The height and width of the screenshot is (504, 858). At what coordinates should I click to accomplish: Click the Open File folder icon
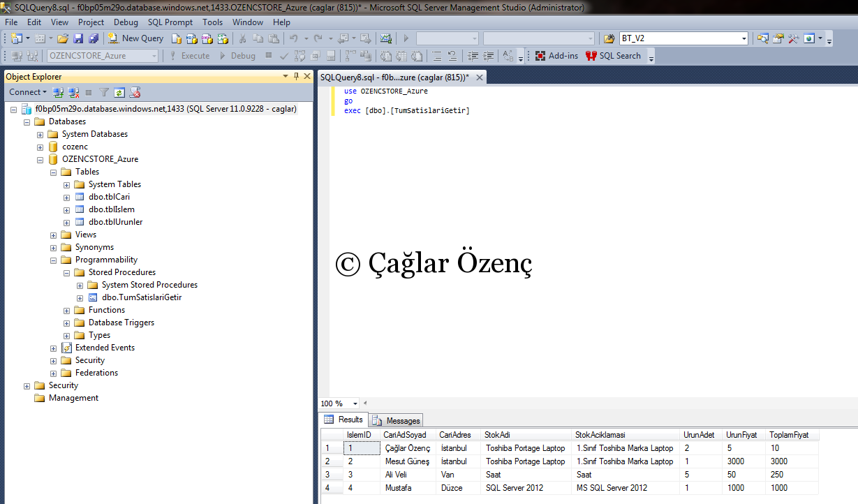(62, 38)
